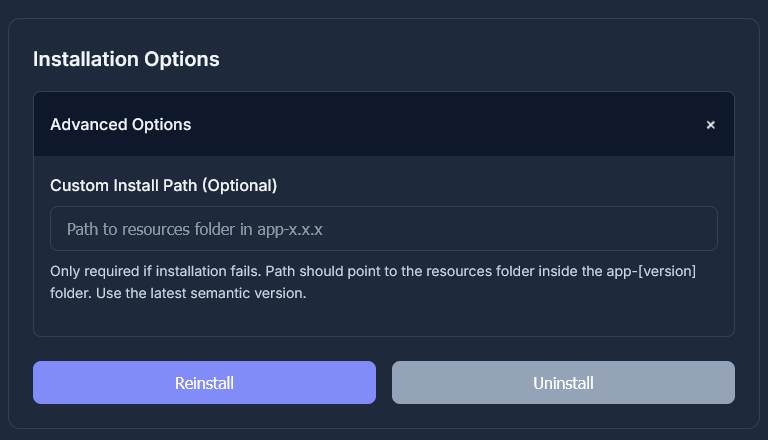The image size is (768, 440).
Task: Click the Reinstall button
Action: (x=204, y=383)
